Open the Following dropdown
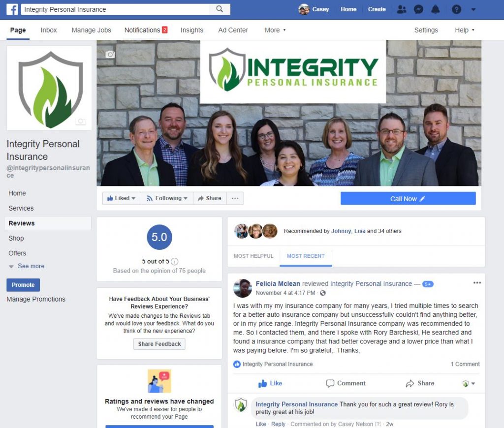The width and height of the screenshot is (504, 428). (167, 198)
